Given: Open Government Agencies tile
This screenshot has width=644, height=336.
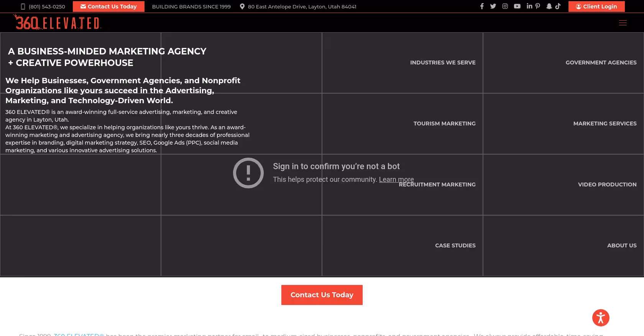Looking at the screenshot, I should pos(563,63).
